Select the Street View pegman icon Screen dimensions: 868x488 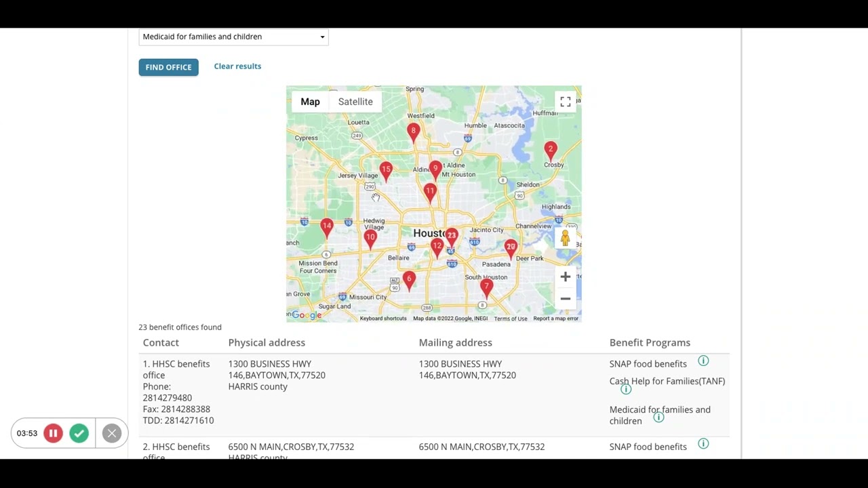pyautogui.click(x=565, y=238)
